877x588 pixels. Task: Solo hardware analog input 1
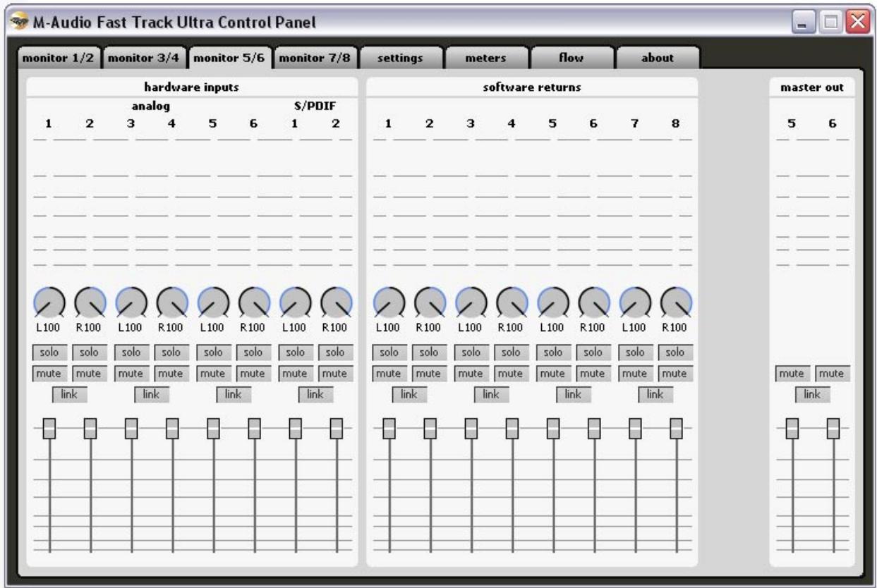pos(49,352)
